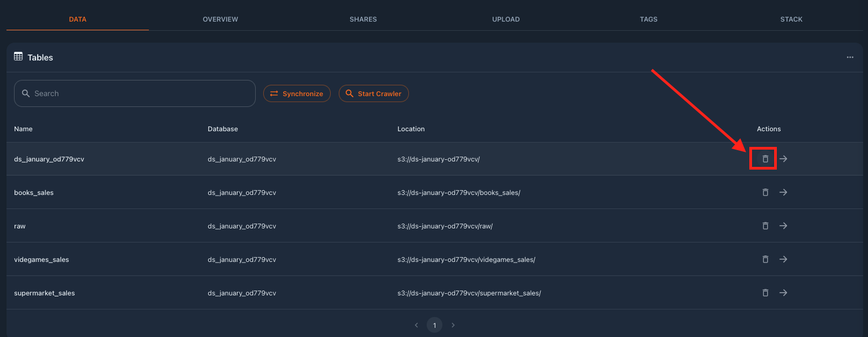Click the database cell in supermarket_sales row
868x337 pixels.
(x=242, y=293)
